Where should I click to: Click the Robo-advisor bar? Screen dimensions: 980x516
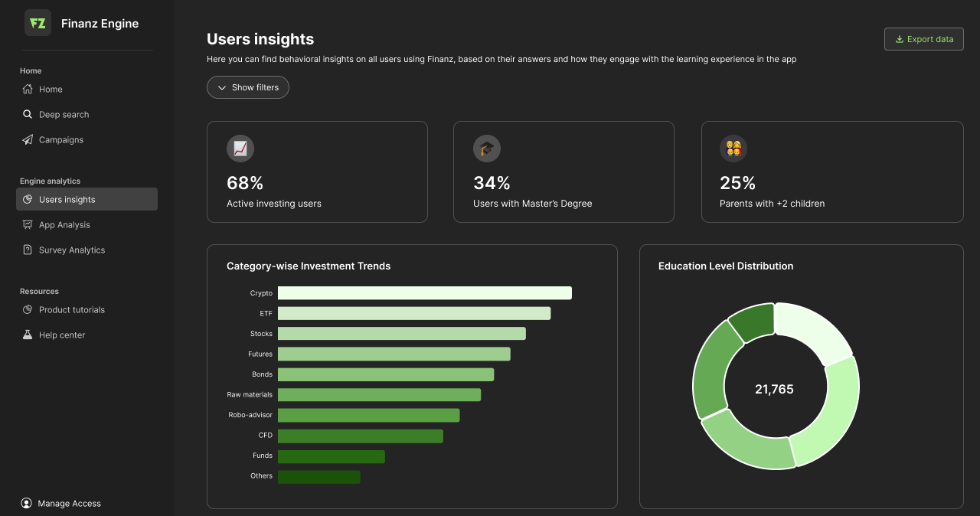tap(369, 415)
